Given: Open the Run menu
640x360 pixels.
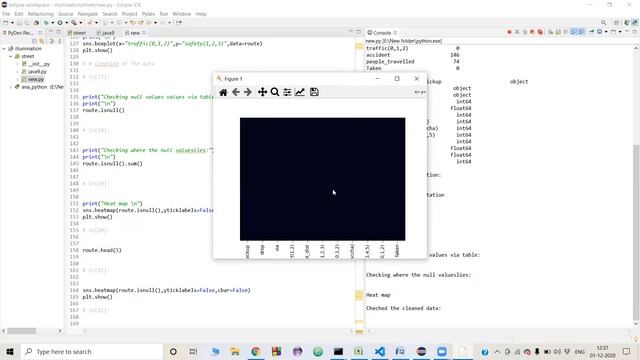Looking at the screenshot, I should [164, 14].
